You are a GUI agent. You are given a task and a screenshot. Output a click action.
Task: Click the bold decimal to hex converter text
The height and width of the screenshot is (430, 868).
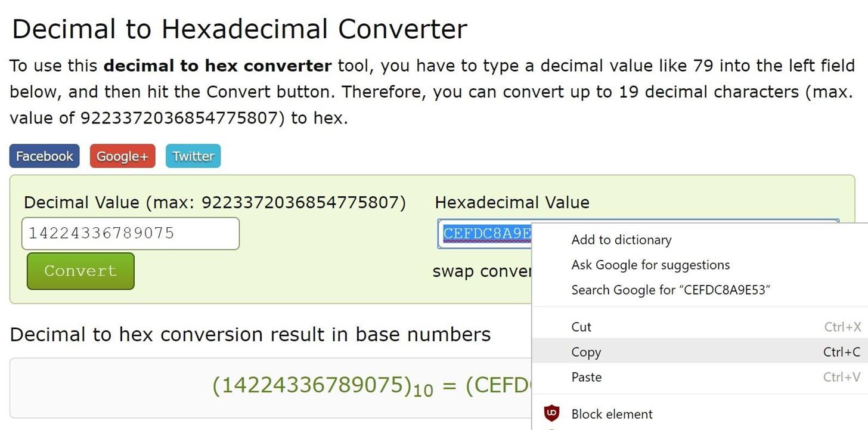coord(218,66)
